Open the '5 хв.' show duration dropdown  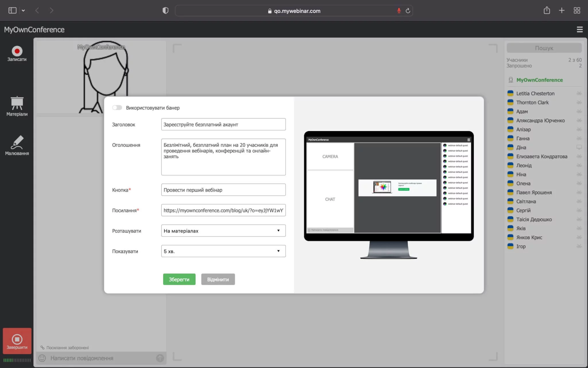click(x=223, y=251)
